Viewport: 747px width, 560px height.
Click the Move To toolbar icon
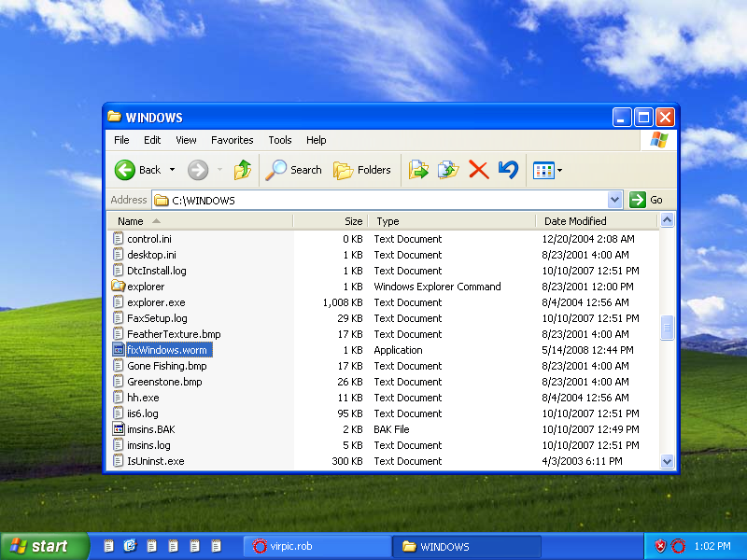(x=418, y=170)
